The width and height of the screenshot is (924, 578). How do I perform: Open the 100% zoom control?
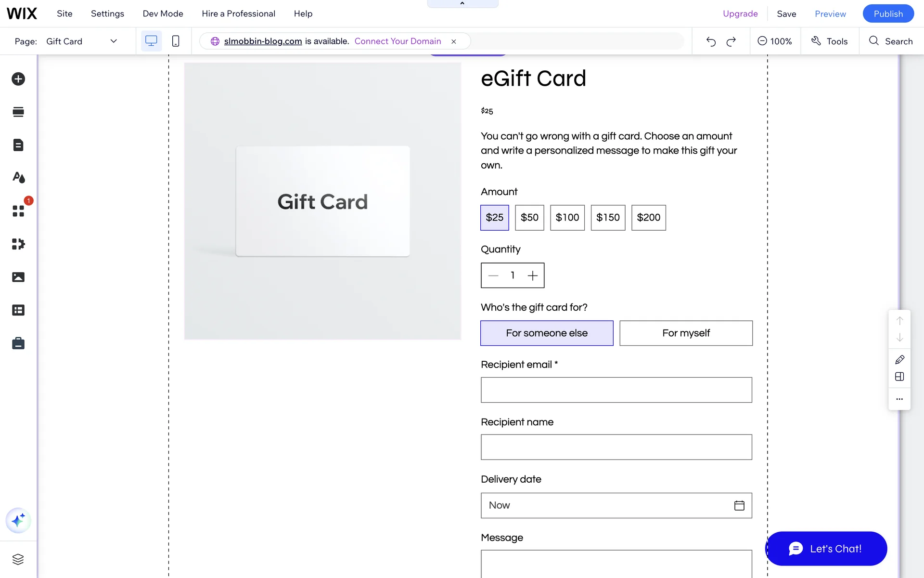(774, 41)
